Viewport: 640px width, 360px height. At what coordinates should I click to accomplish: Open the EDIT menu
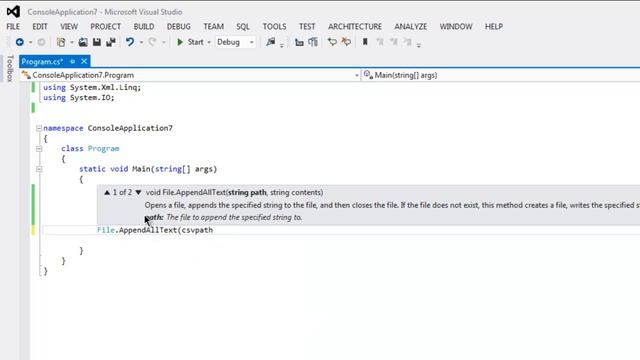click(x=40, y=27)
